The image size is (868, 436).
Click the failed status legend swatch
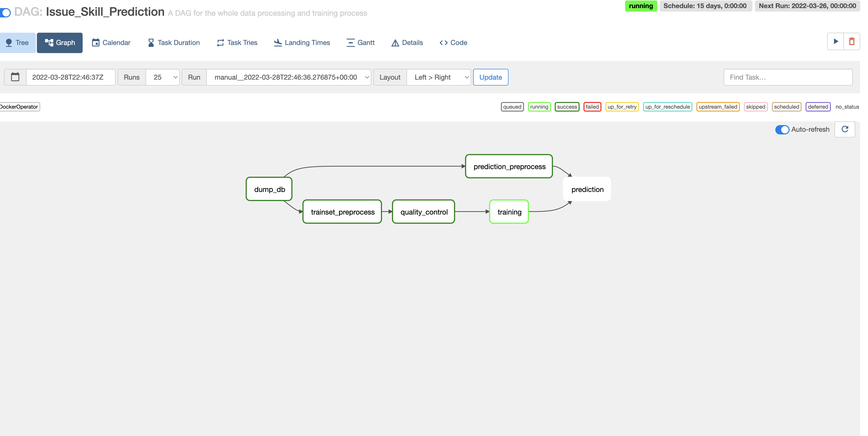[592, 107]
